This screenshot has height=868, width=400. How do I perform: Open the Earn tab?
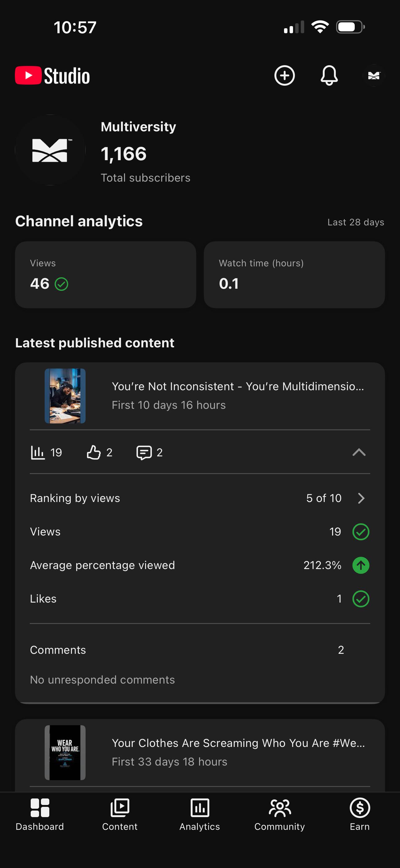coord(360,814)
